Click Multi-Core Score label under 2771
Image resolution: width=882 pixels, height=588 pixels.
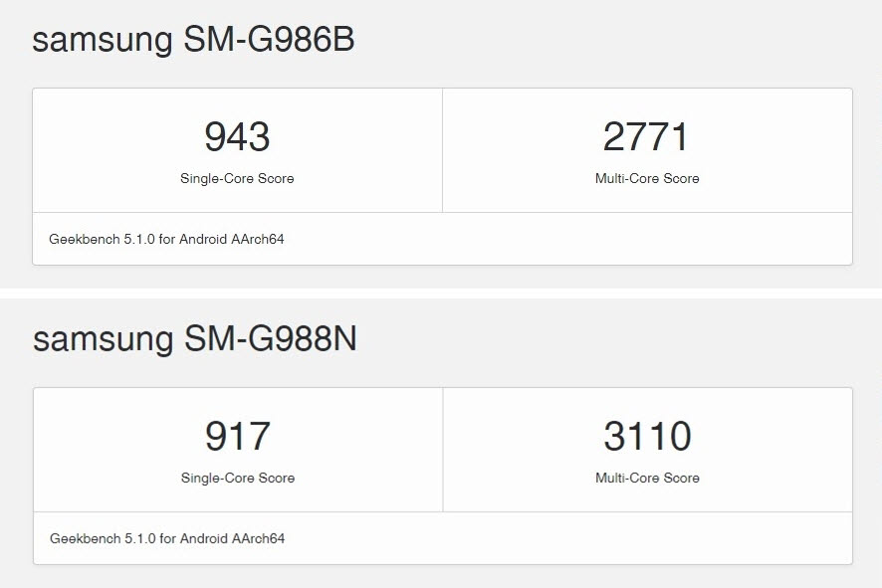coord(647,178)
